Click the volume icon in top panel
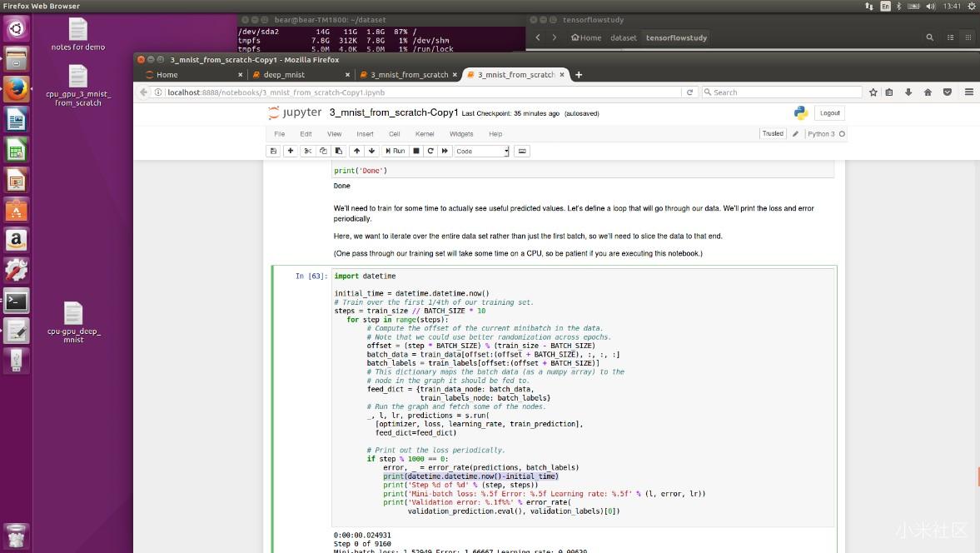Image resolution: width=980 pixels, height=553 pixels. pos(931,7)
